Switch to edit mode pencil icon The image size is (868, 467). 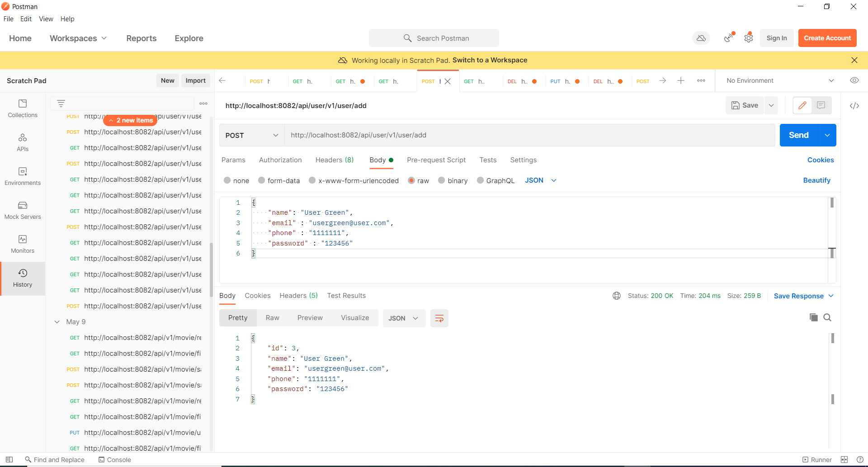802,105
